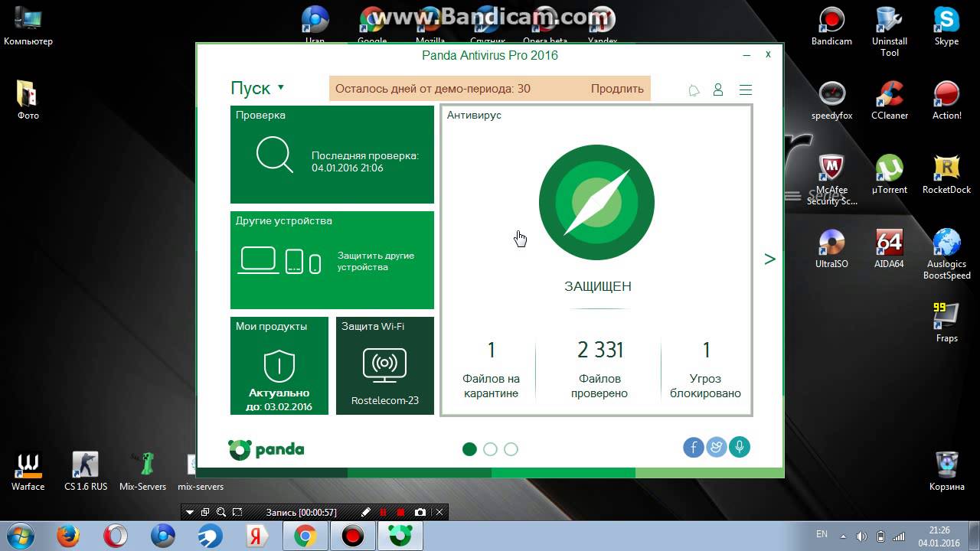
Task: Open Google Chrome from the taskbar
Action: [305, 536]
